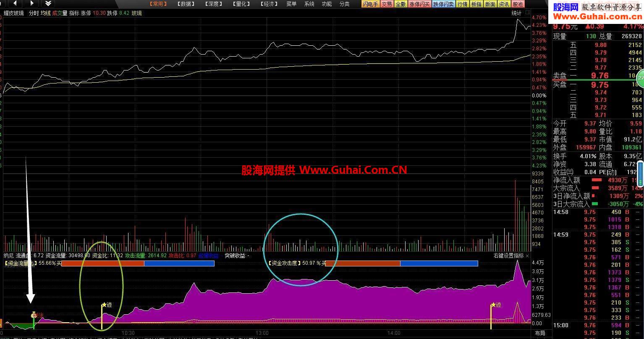Click the 布局 layout button
This screenshot has width=644, height=339.
click(x=540, y=333)
